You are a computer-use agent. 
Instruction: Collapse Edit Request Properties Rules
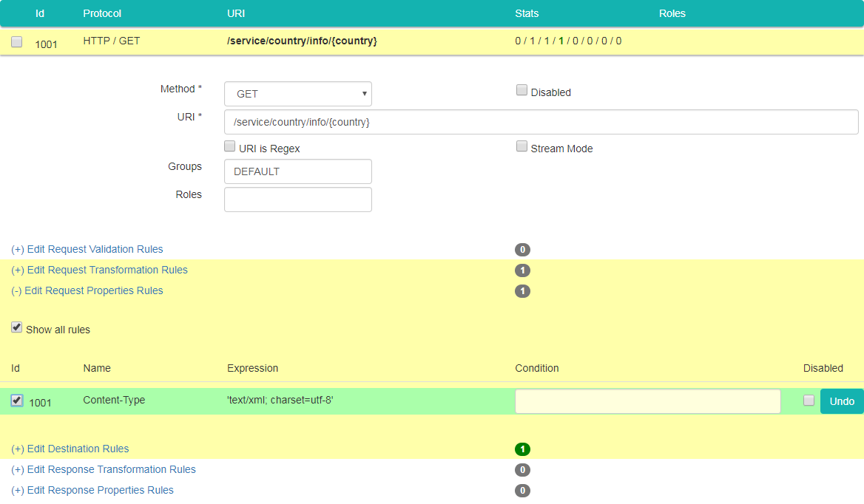[87, 290]
